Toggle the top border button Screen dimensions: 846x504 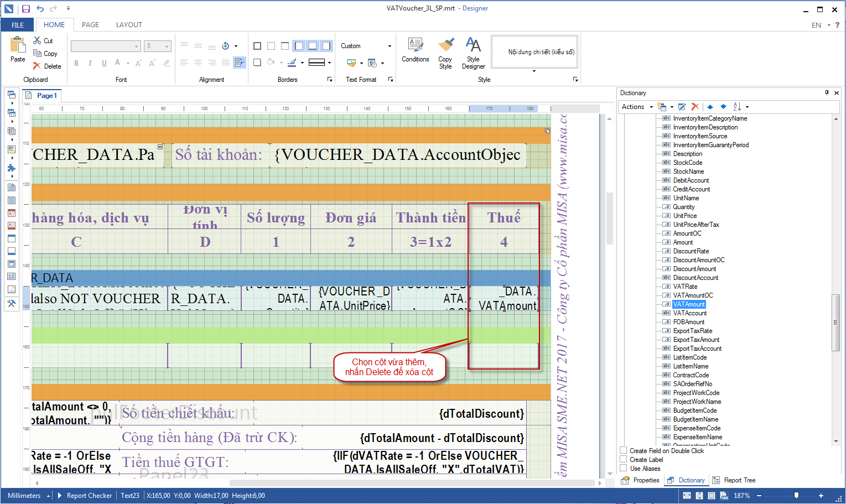285,46
